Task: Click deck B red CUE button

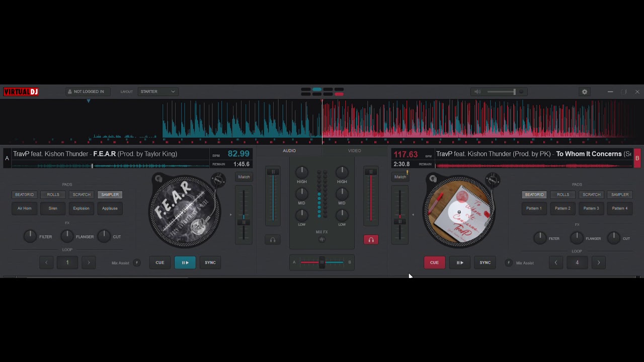Action: (x=435, y=262)
